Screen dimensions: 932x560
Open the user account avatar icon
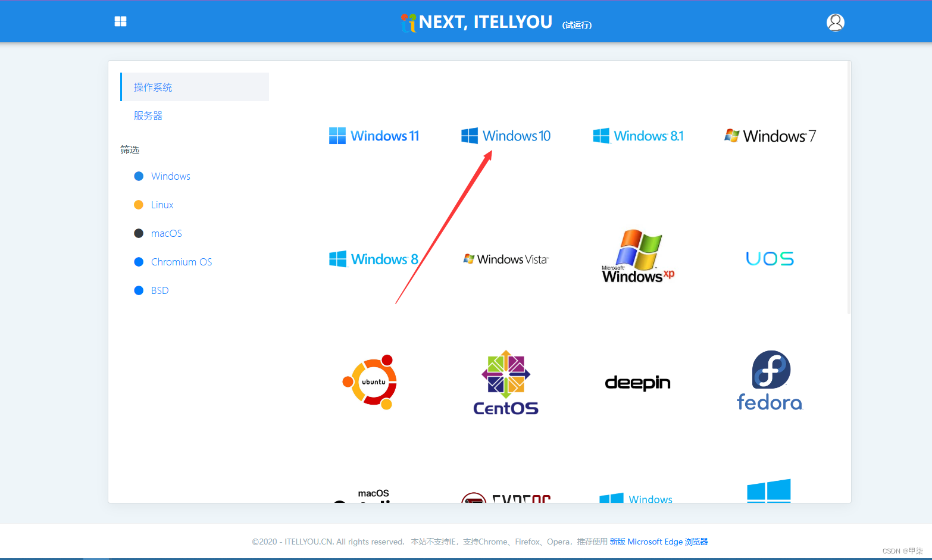(x=836, y=22)
